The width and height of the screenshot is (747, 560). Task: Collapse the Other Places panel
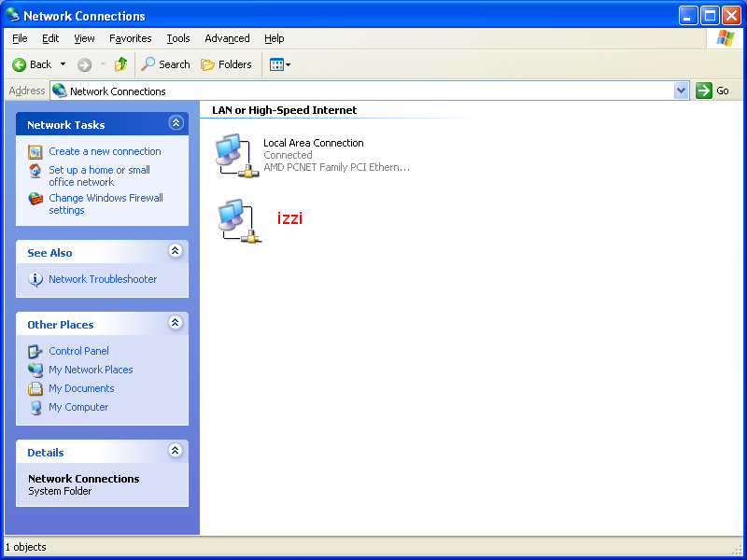pyautogui.click(x=176, y=323)
